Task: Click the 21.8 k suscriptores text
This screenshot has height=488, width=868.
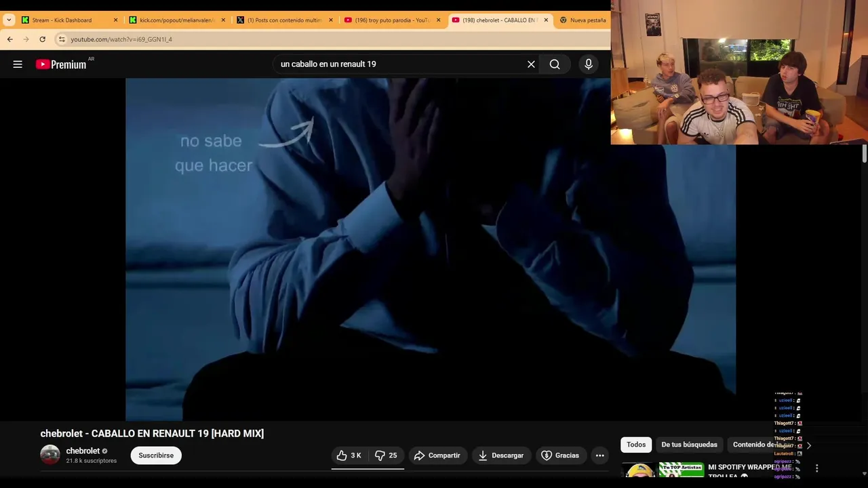Action: (x=92, y=461)
